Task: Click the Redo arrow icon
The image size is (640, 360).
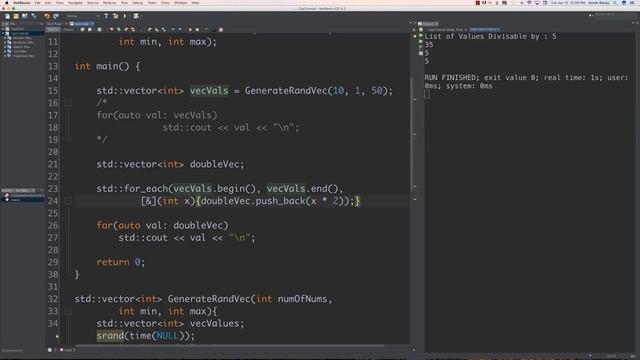Action: (56, 16)
